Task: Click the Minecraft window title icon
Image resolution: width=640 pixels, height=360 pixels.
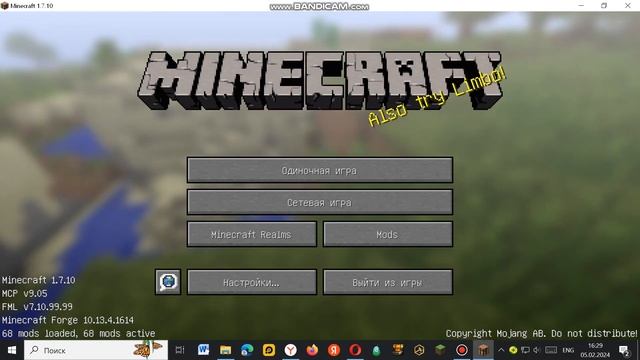Action: point(4,6)
